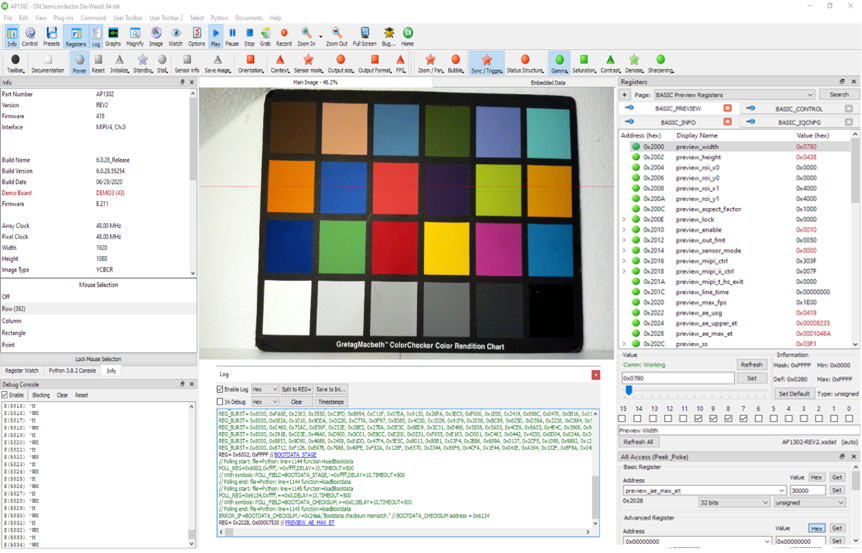This screenshot has height=553, width=862.
Task: Open the Sharpening icon
Action: [660, 63]
